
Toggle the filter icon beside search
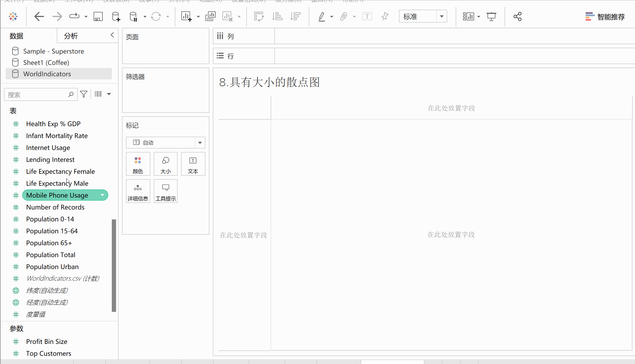tap(84, 94)
